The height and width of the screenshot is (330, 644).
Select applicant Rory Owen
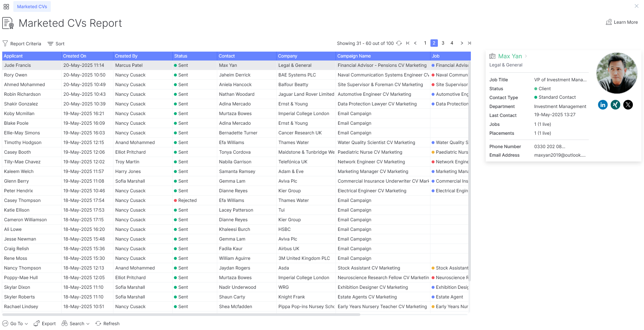16,75
